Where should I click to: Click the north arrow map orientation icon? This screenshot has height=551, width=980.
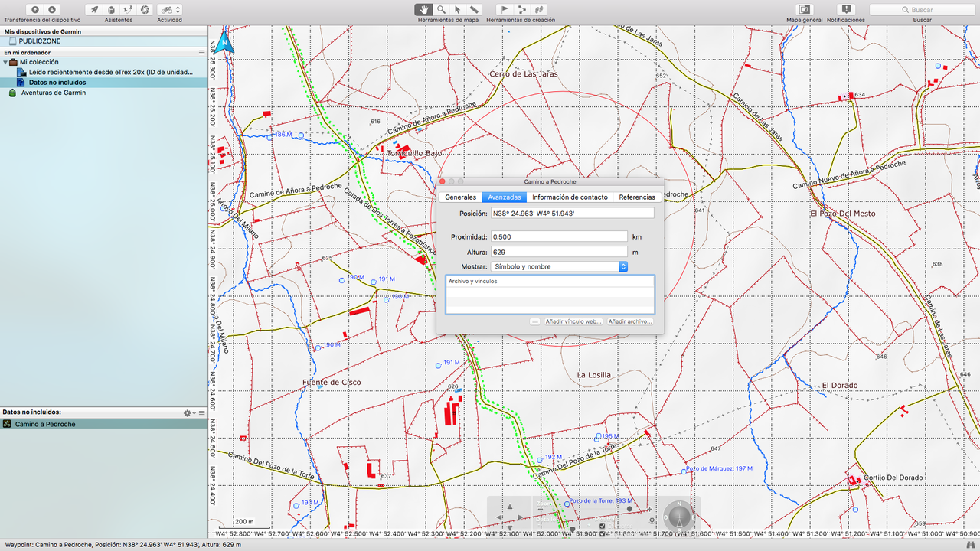point(226,41)
